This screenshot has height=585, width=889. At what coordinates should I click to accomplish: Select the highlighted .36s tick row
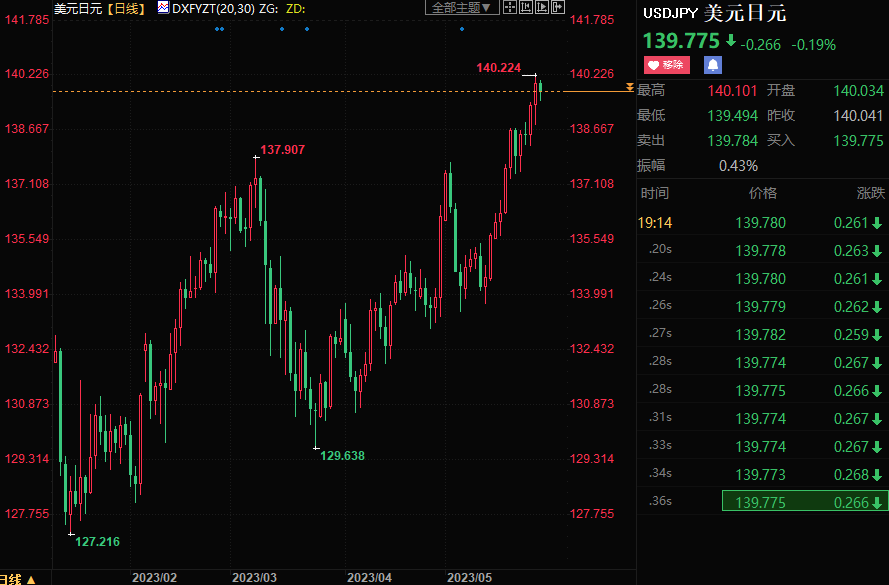(763, 502)
